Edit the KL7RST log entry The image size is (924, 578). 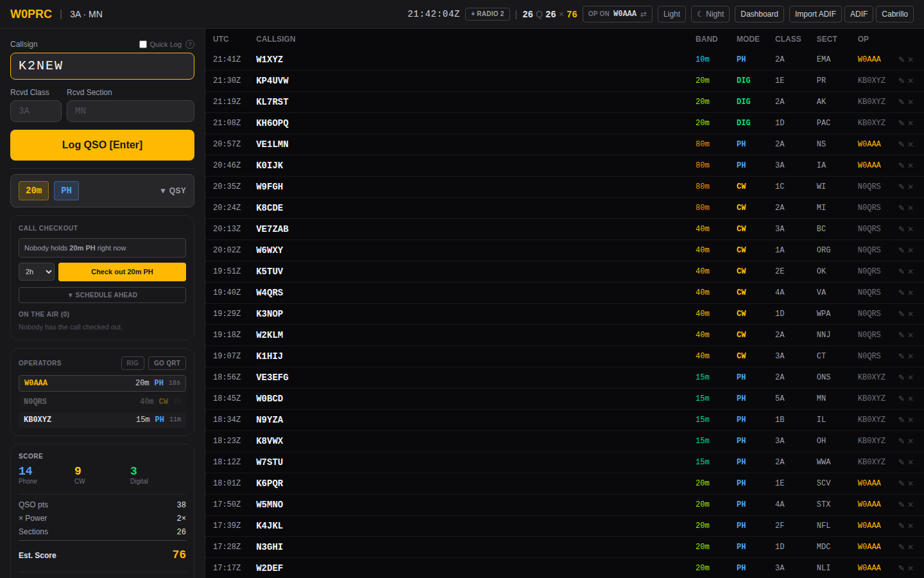pos(901,102)
